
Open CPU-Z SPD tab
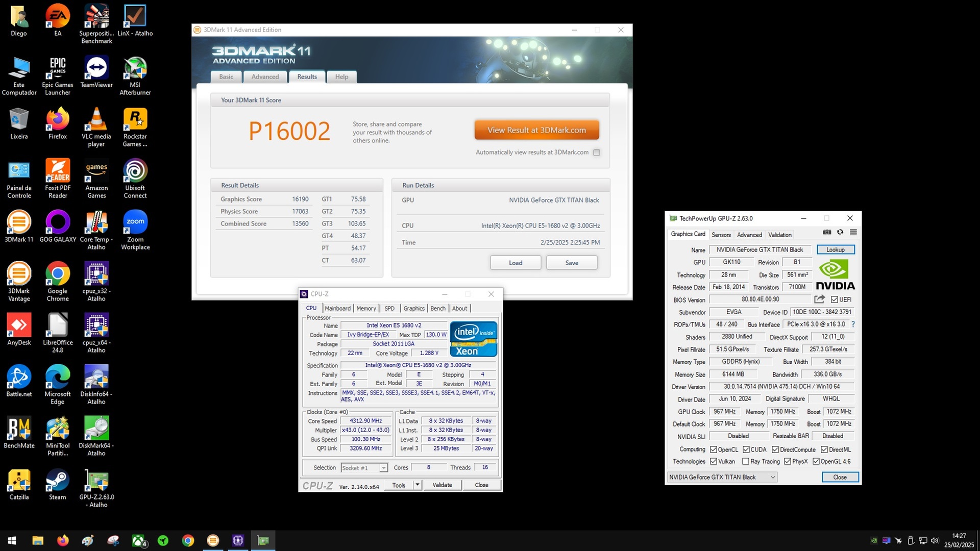coord(389,308)
